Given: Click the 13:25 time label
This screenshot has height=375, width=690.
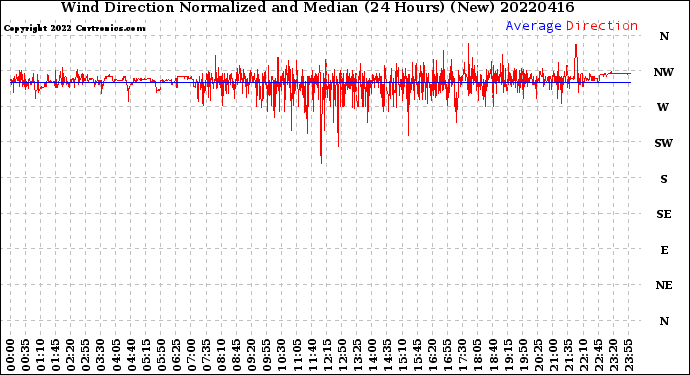Looking at the screenshot, I should pyautogui.click(x=357, y=355).
